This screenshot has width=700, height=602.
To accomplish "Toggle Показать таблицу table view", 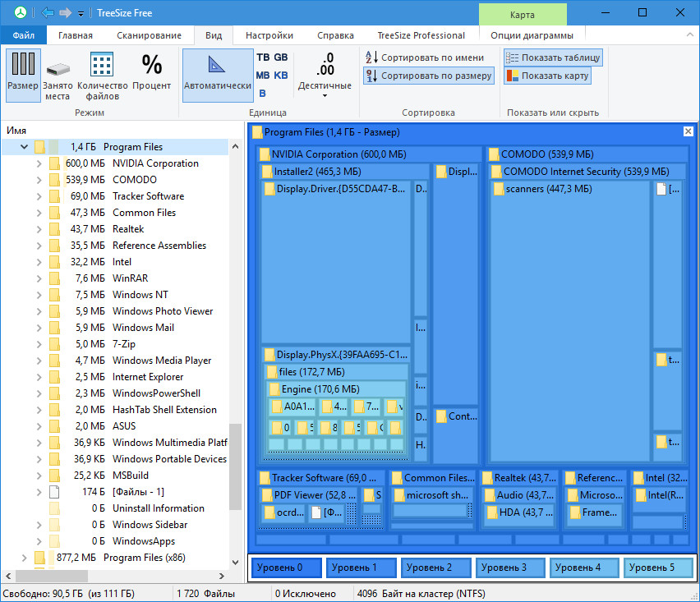I will [553, 57].
